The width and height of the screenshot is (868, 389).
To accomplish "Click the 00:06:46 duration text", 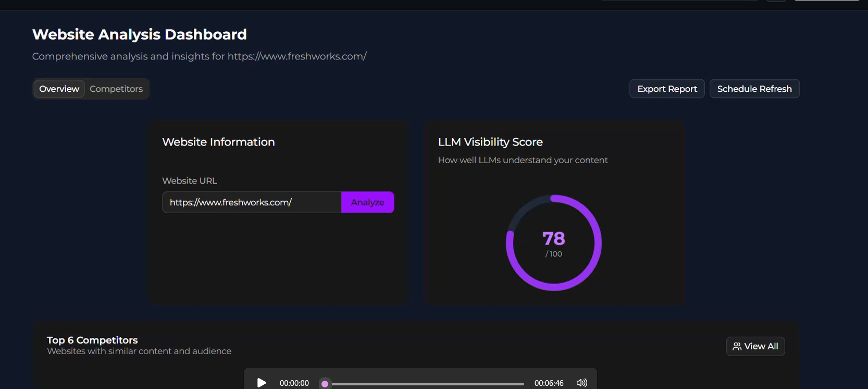I will click(549, 383).
